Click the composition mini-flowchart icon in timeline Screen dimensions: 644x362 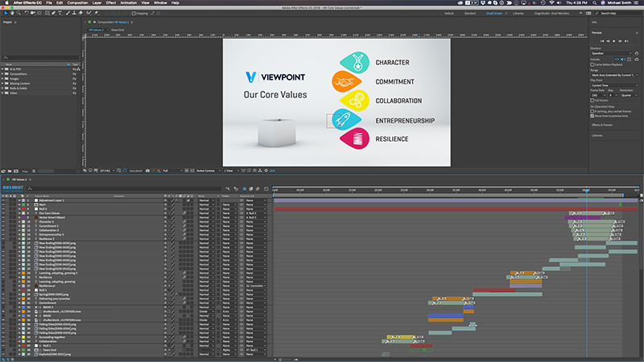point(228,189)
